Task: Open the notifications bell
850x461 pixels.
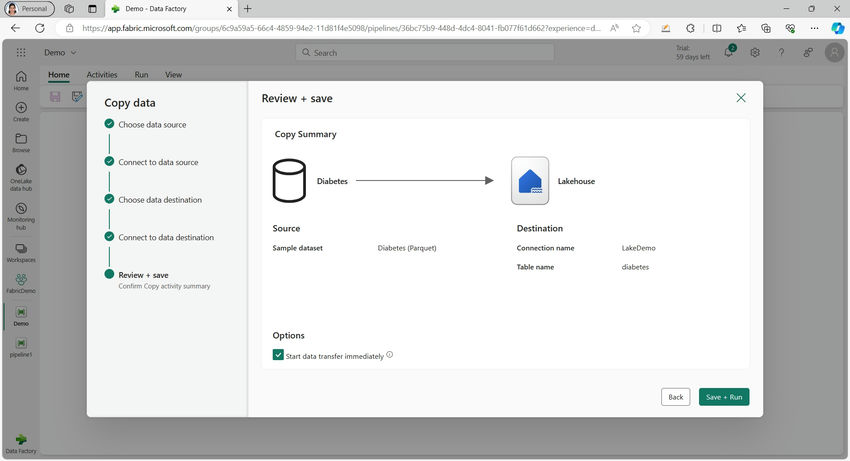Action: 729,52
